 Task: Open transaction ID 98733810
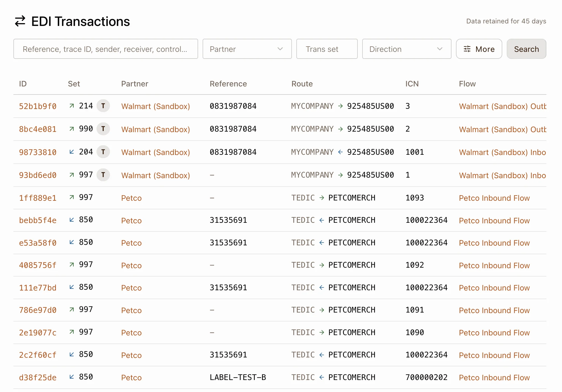tap(38, 152)
